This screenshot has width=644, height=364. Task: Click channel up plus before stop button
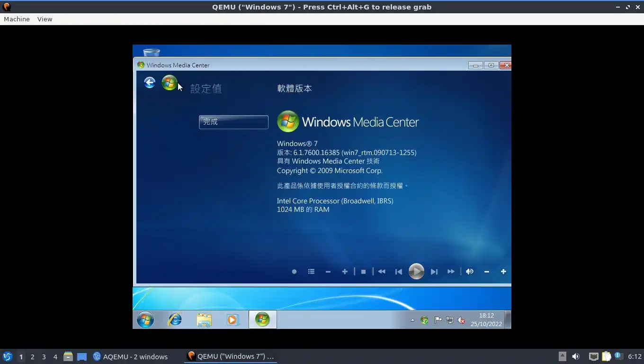pyautogui.click(x=345, y=272)
